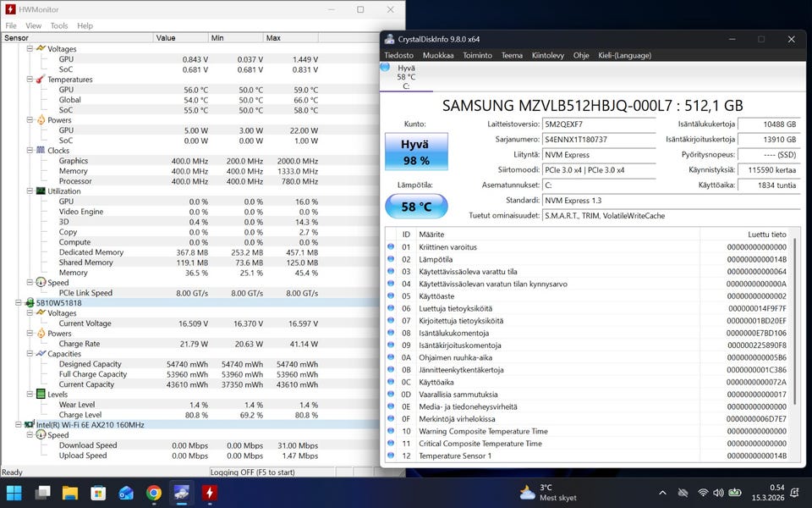Click the network card icon beside Intel Wi-Fi 6E AX210

(x=30, y=424)
